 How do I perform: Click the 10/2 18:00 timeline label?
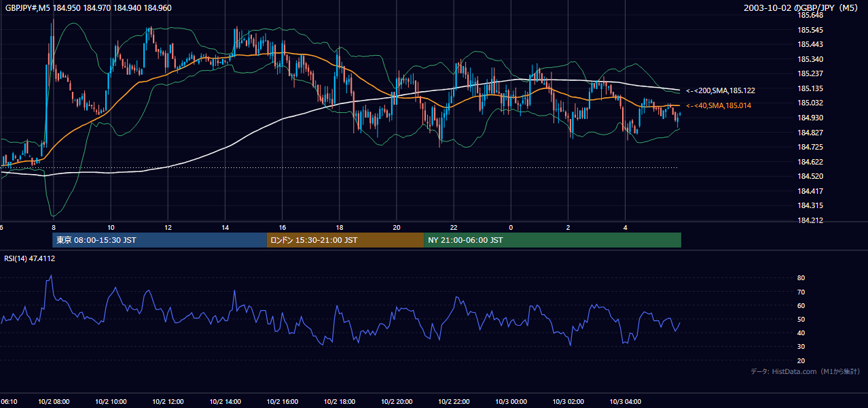[x=339, y=402]
